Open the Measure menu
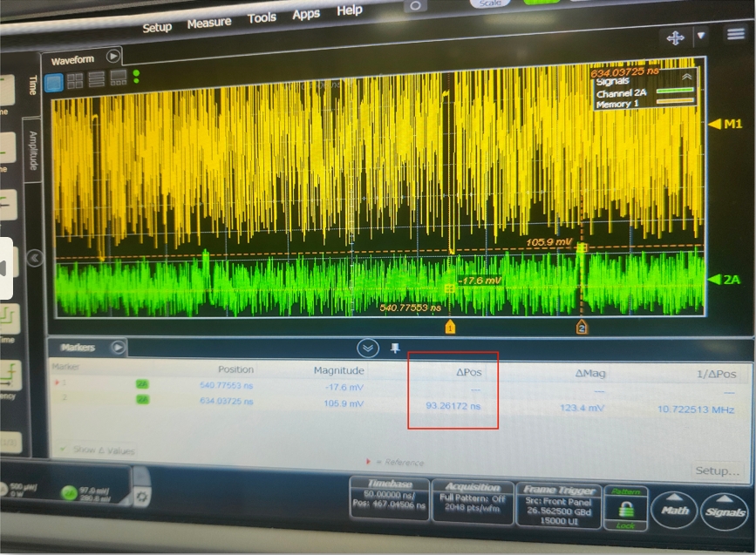 tap(208, 23)
